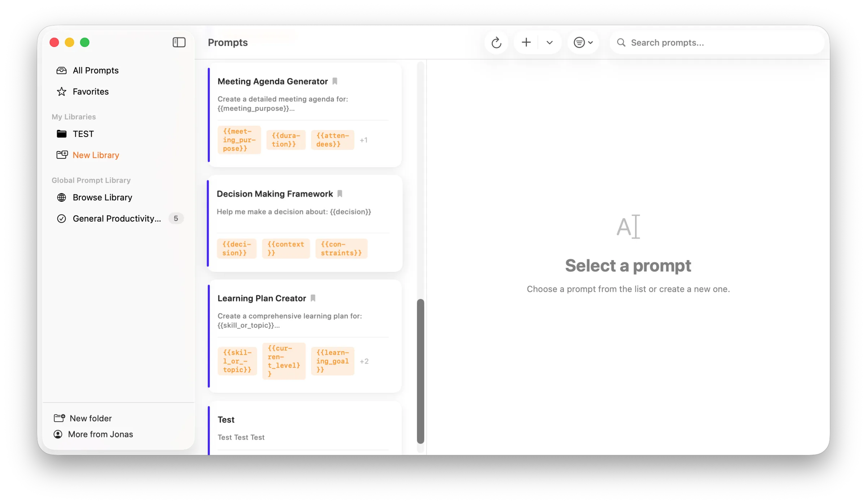
Task: Focus the Search prompts field
Action: point(717,43)
